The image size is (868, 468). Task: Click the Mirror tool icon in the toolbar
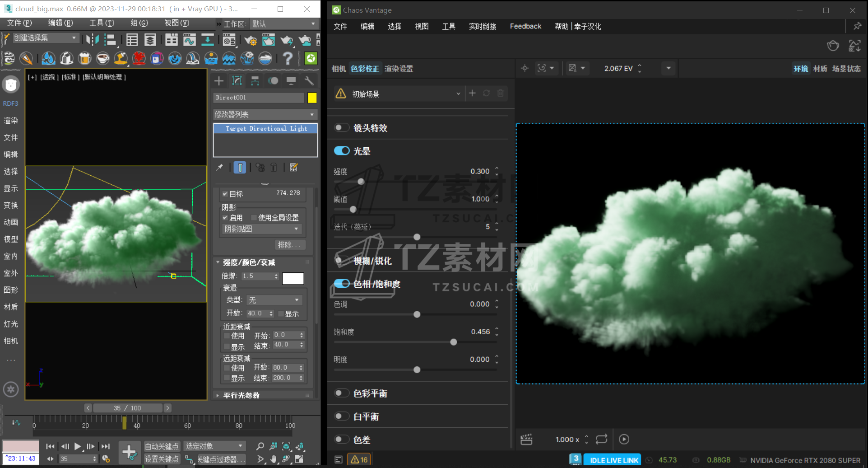point(93,40)
